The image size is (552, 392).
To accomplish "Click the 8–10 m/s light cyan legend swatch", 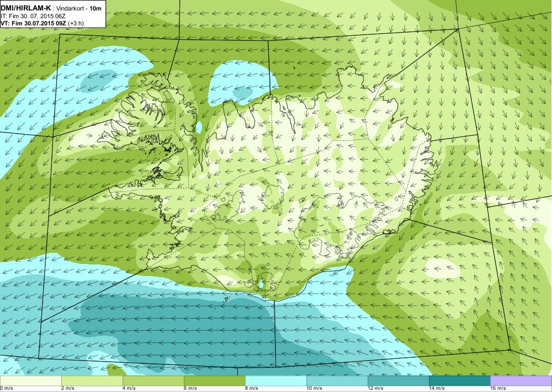I will (x=275, y=381).
